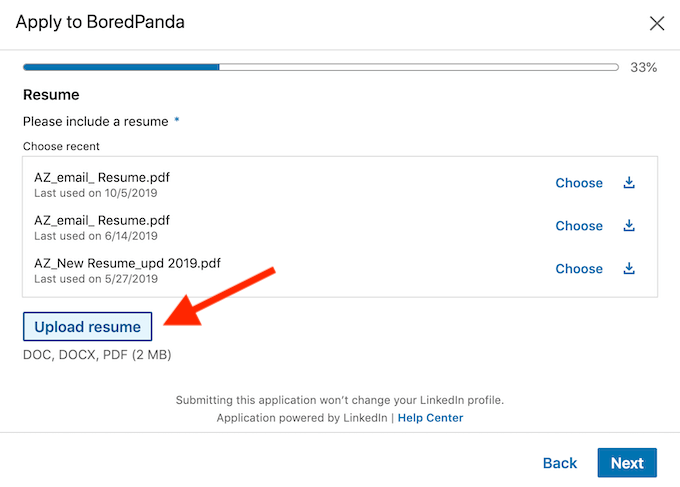Click the 33% progress label
This screenshot has width=680, height=487.
pyautogui.click(x=643, y=68)
